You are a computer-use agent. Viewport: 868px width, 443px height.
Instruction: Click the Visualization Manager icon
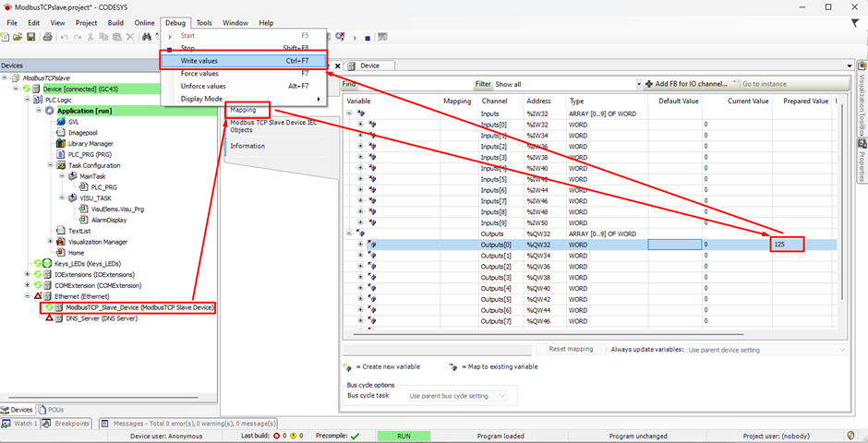62,242
